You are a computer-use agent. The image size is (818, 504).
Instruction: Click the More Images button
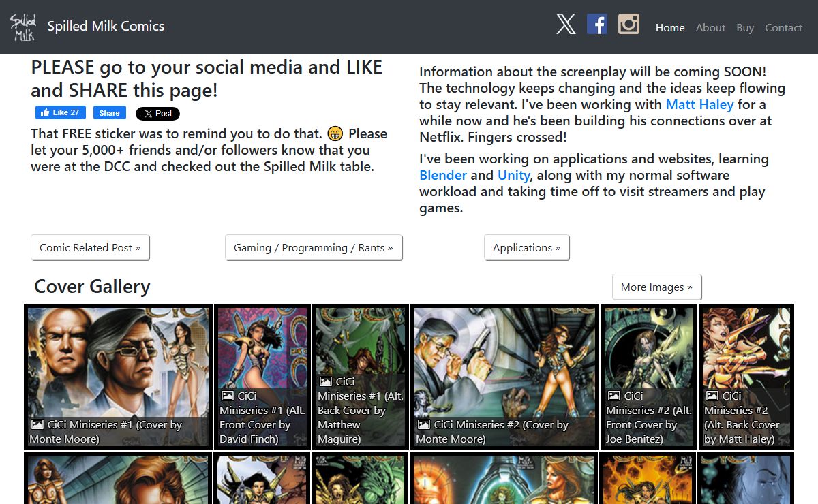click(x=656, y=287)
